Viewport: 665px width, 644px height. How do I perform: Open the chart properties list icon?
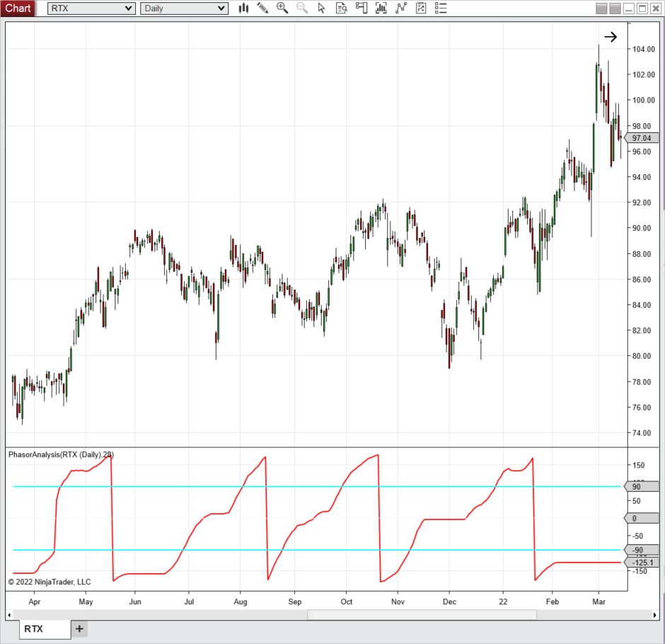[441, 8]
